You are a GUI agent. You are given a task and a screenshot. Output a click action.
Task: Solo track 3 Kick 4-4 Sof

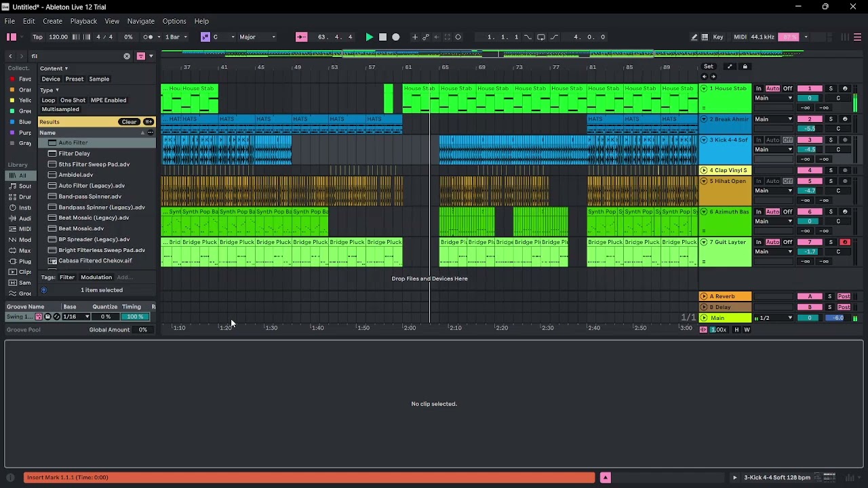click(831, 140)
